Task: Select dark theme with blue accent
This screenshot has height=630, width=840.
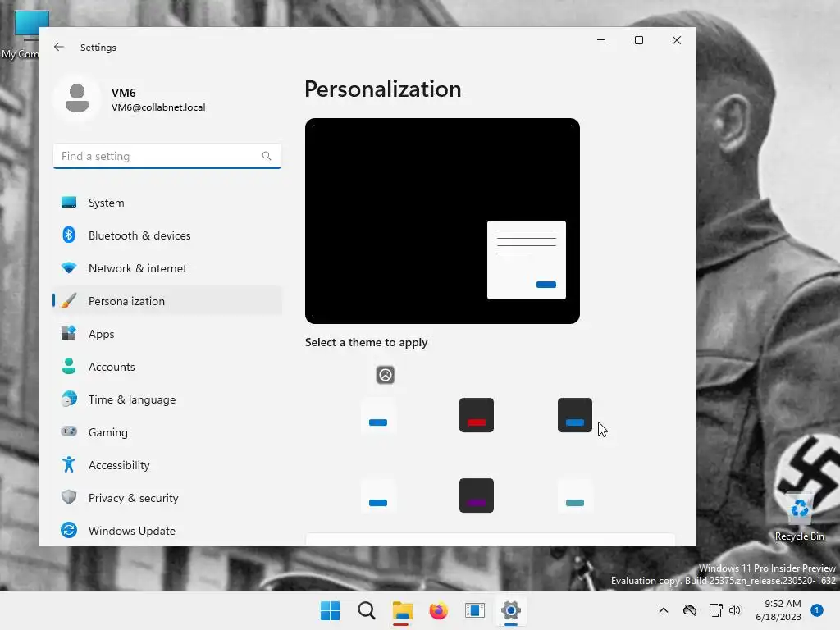Action: tap(575, 415)
